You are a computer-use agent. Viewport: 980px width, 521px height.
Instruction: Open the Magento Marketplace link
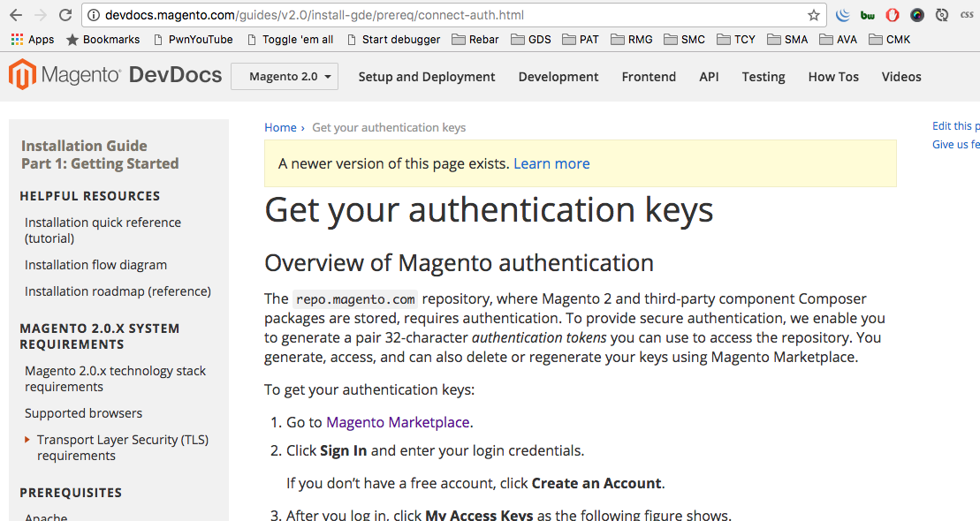coord(398,422)
